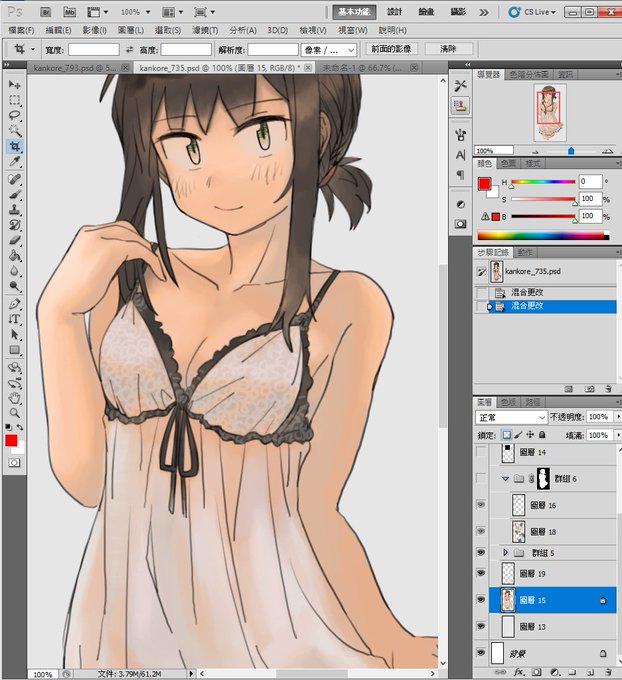The width and height of the screenshot is (622, 680).
Task: Launch Adobe Bridge from top bar
Action: 46,12
